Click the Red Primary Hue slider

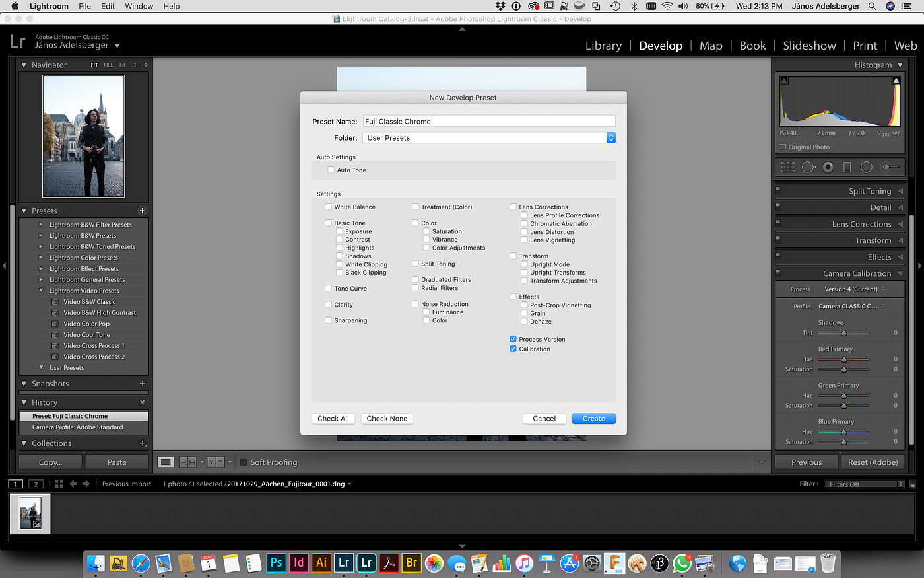[x=843, y=359]
